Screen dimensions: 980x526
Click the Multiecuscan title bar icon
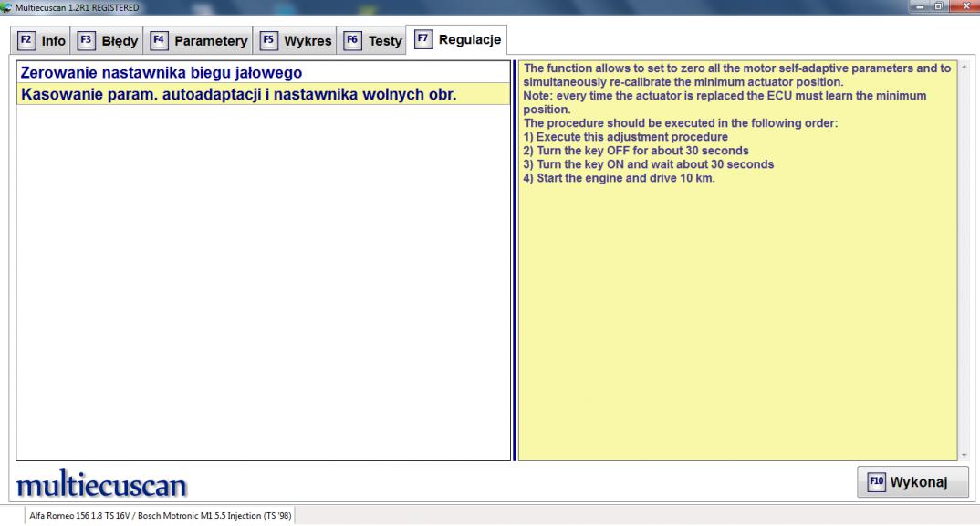tap(6, 7)
